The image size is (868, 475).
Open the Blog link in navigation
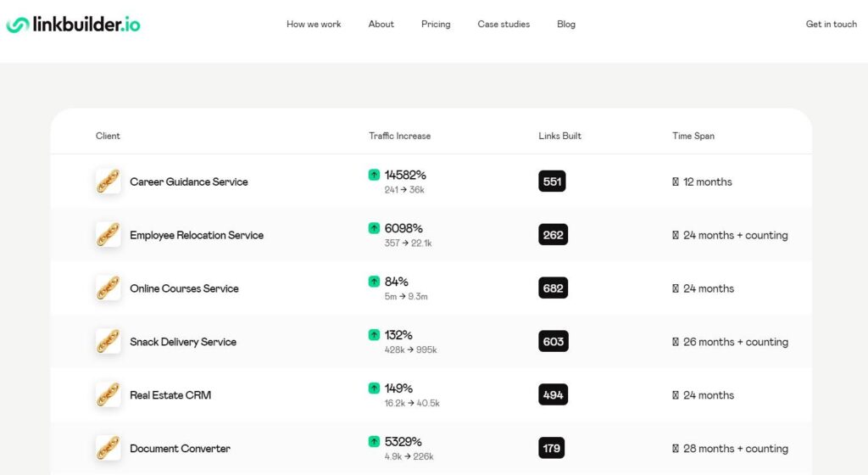pyautogui.click(x=566, y=25)
